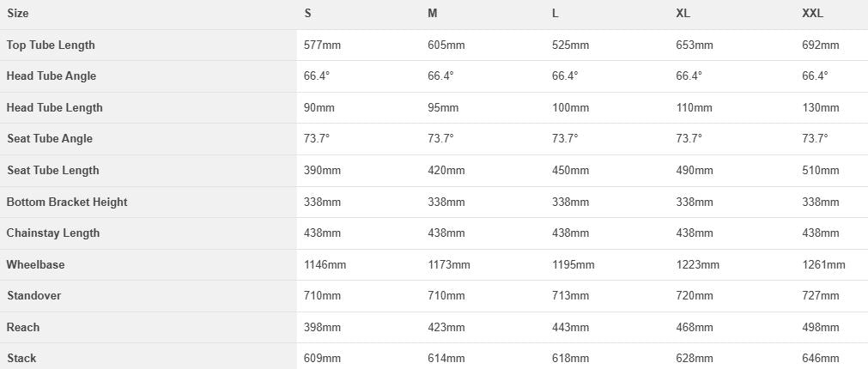Click the 1261mm wheelbase value
Viewport: 868px width, 369px height.
point(823,264)
